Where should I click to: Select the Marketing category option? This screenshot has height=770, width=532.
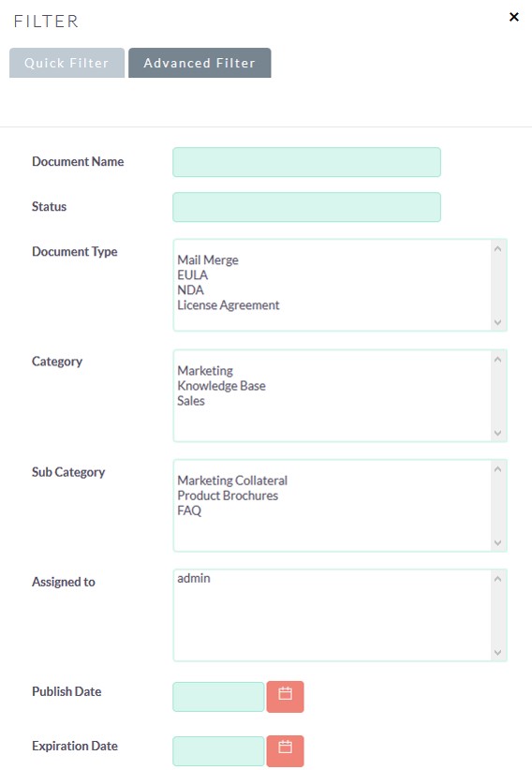(205, 370)
